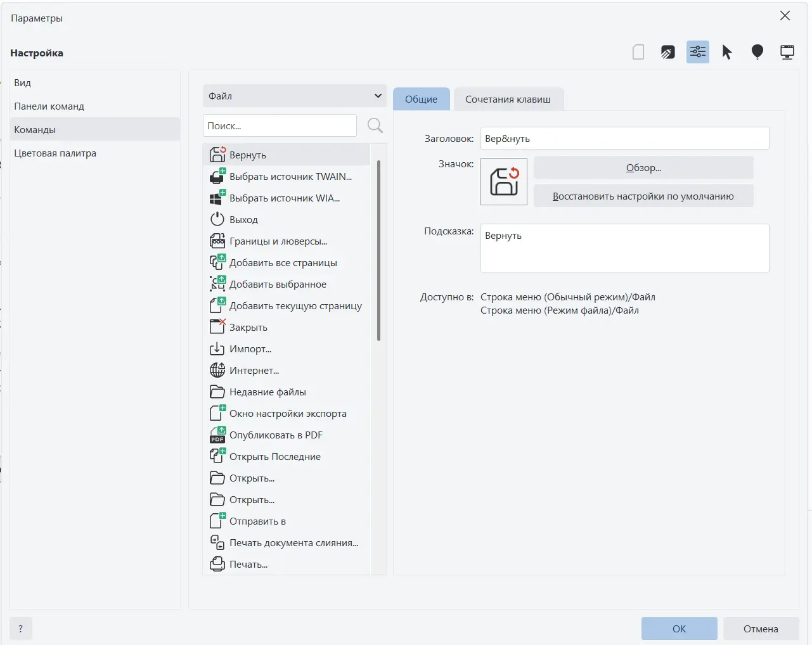812x645 pixels.
Task: Open the Document settings icon at top
Action: [638, 52]
